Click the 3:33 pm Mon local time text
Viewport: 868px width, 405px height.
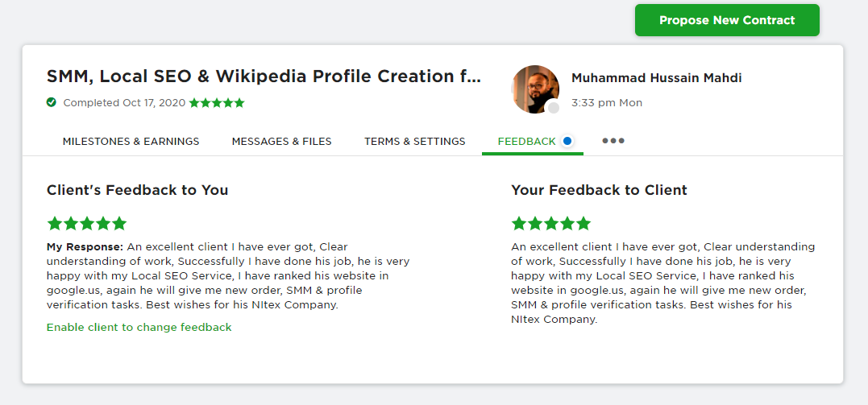pos(606,103)
